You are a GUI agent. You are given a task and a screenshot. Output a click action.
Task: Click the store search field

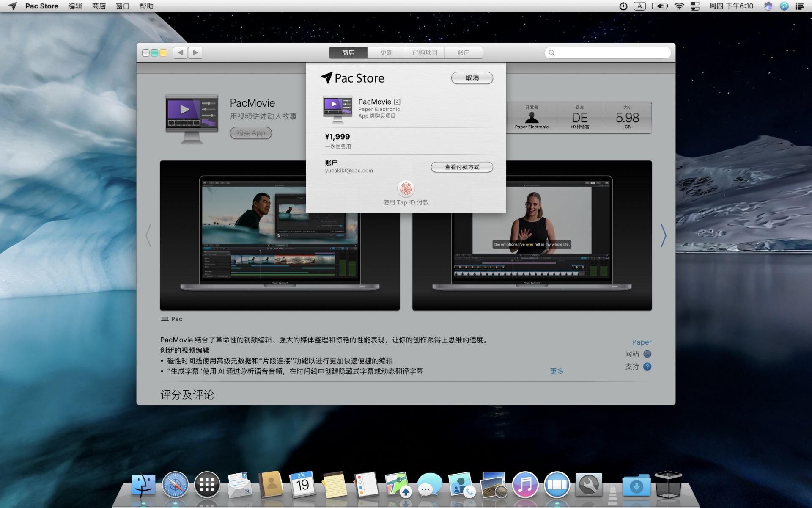pos(608,52)
